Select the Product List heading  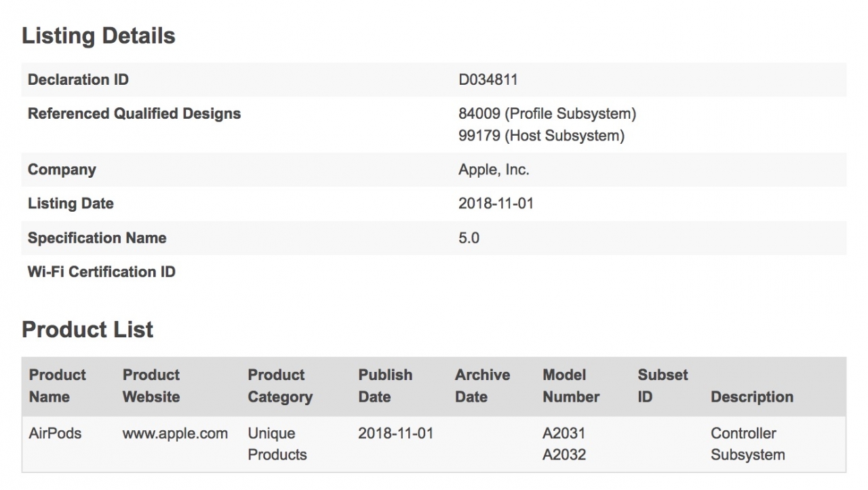tap(87, 330)
